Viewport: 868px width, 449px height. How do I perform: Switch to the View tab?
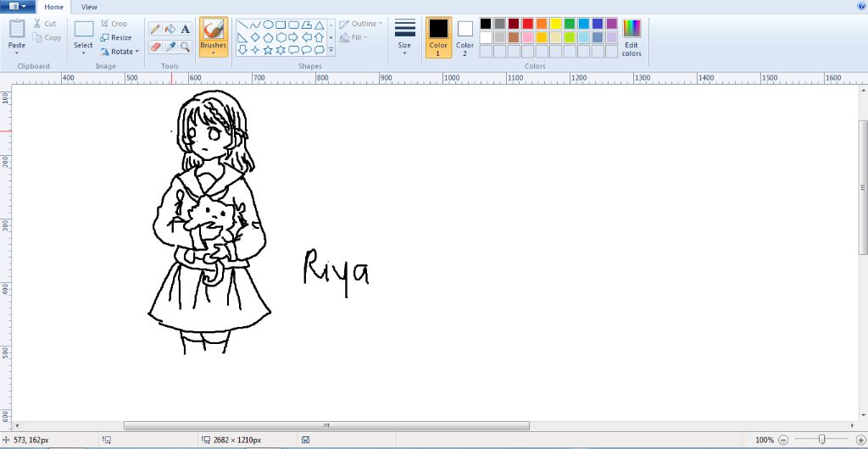(89, 7)
